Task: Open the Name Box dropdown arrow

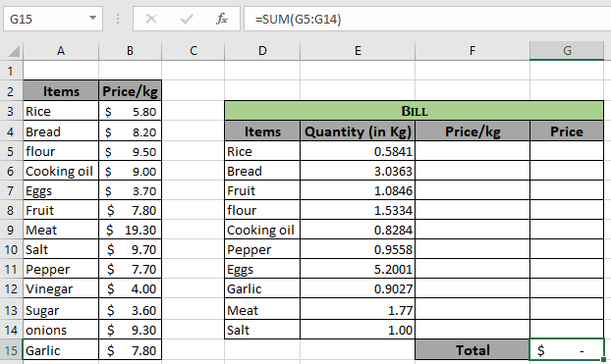Action: (92, 18)
